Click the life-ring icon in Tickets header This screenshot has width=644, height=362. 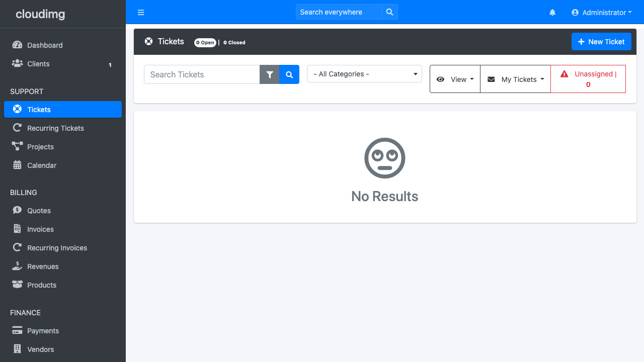(148, 41)
